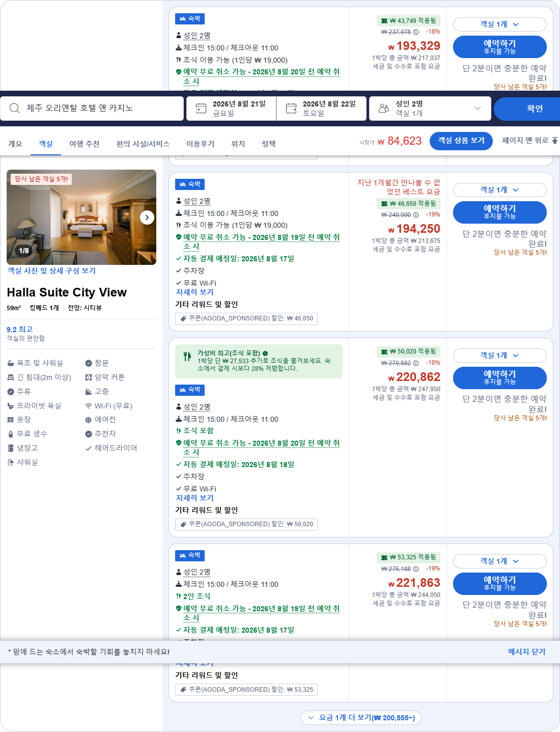Click info icon beside 가성비 최고 label
Screen dimensions: 560x732
click(x=265, y=353)
